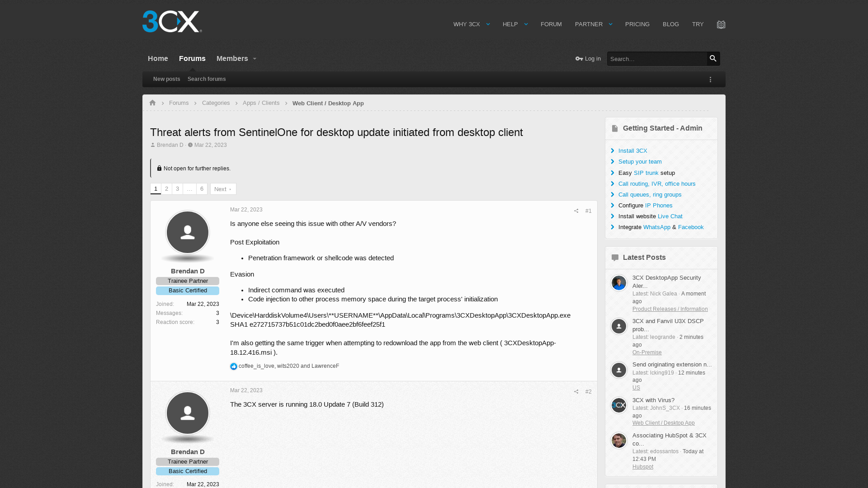Select the Forums menu item

(192, 58)
